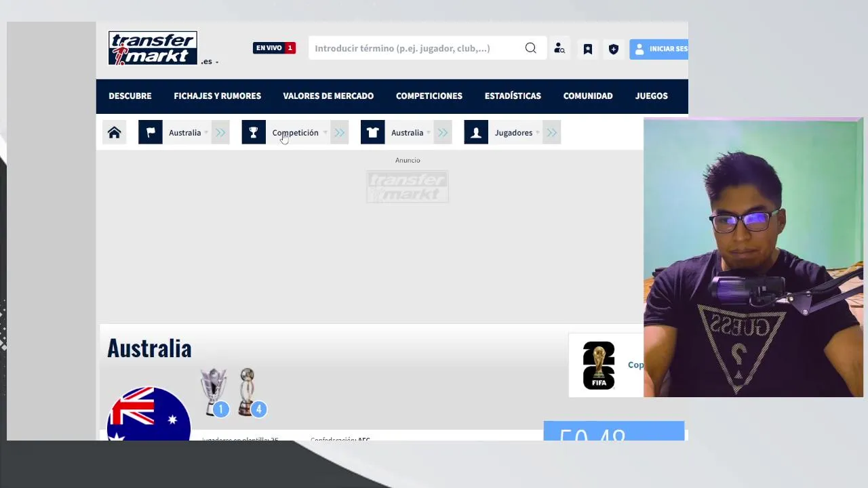Click double arrow after Competición
Screen dimensions: 868x488
click(x=340, y=133)
